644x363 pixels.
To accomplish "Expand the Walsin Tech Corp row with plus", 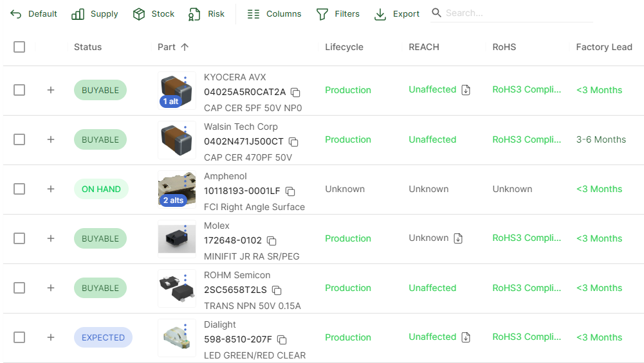I will click(51, 139).
